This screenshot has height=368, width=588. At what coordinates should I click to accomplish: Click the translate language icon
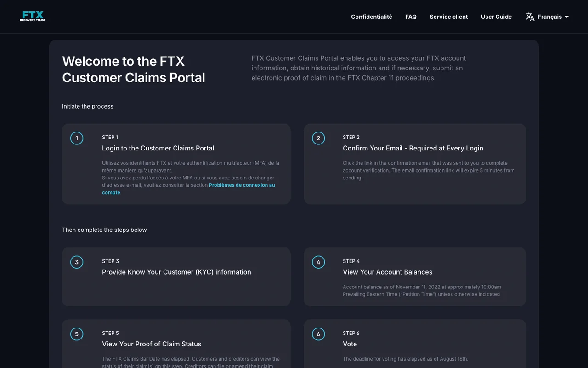tap(530, 17)
